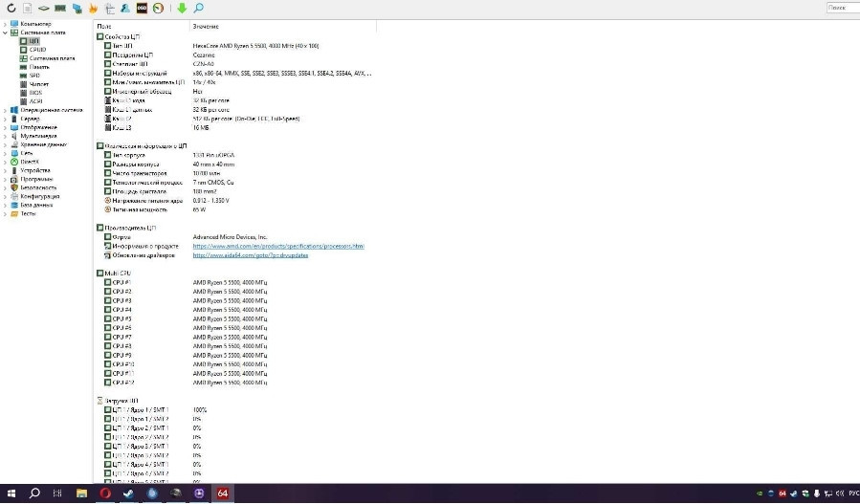Expand the Хранение данных tree node

5,144
